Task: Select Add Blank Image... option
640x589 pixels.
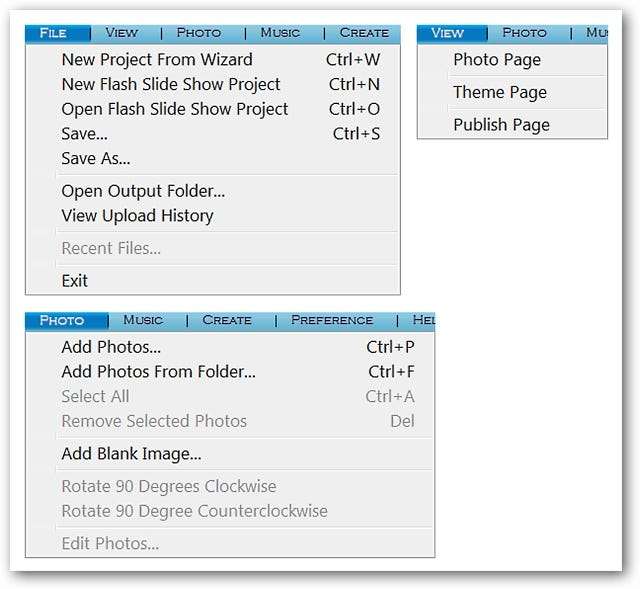Action: coord(131,454)
